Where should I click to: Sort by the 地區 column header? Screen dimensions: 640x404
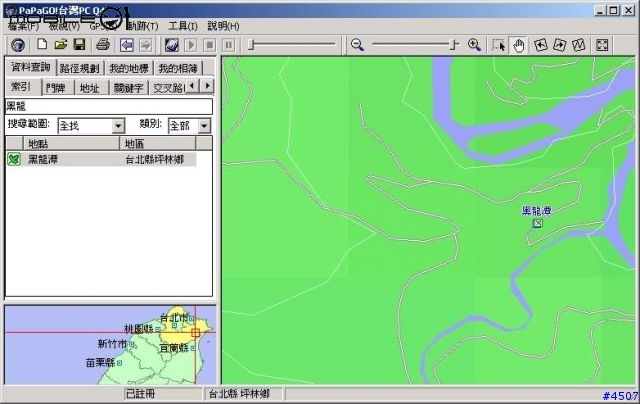coord(158,144)
